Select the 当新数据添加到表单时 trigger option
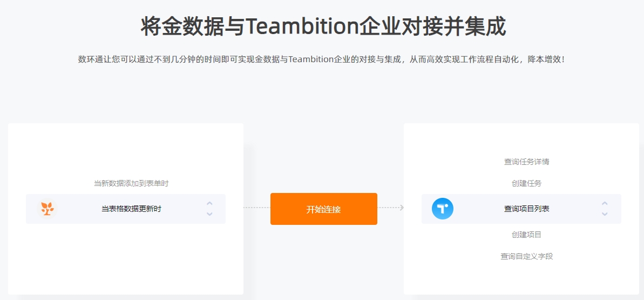The image size is (644, 300). coord(131,184)
